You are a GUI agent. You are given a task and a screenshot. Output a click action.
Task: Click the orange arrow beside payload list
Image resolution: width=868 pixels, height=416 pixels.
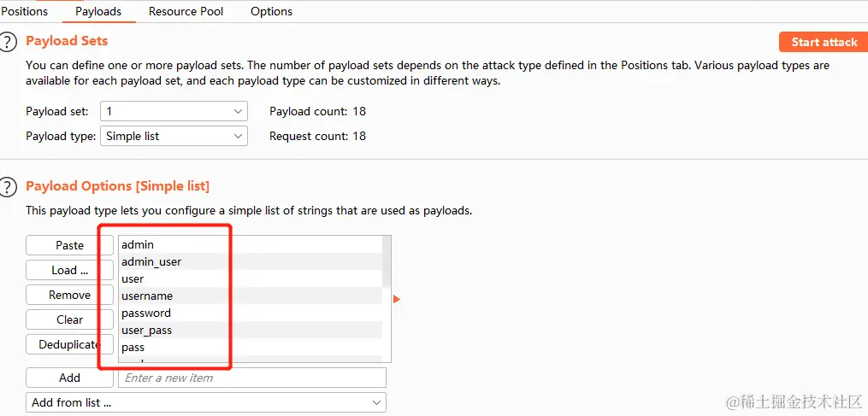(x=397, y=299)
